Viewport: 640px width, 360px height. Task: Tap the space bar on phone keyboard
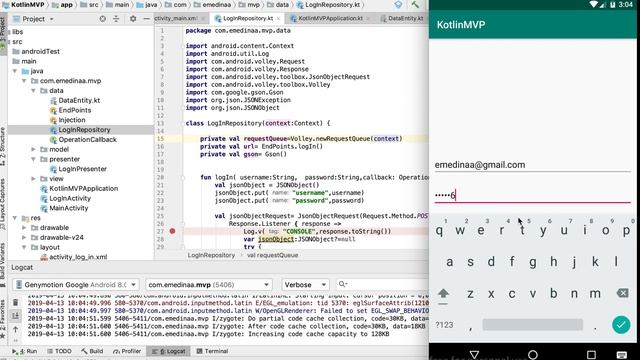pos(532,325)
